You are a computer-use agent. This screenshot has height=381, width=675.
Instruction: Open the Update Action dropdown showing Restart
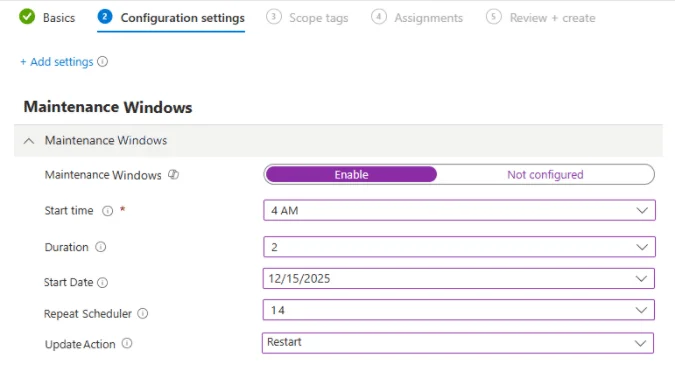pos(458,343)
